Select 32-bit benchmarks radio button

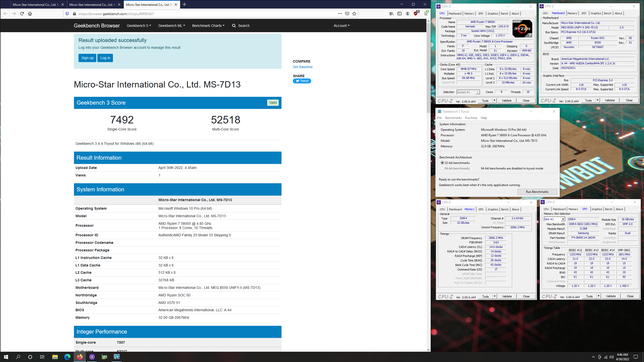pos(442,163)
